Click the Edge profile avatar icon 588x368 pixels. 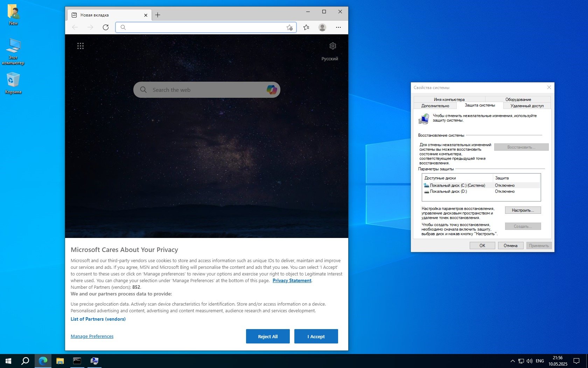[x=322, y=27]
